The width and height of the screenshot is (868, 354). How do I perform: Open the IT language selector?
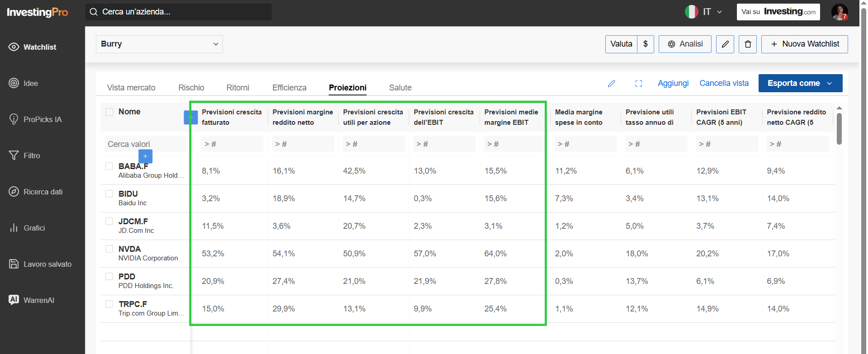point(704,12)
